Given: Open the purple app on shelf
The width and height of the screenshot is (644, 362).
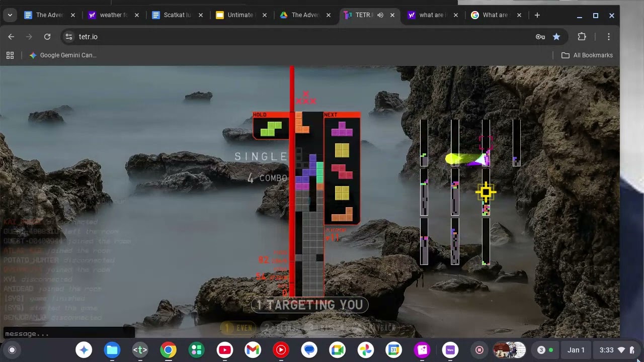Looking at the screenshot, I should (x=450, y=350).
